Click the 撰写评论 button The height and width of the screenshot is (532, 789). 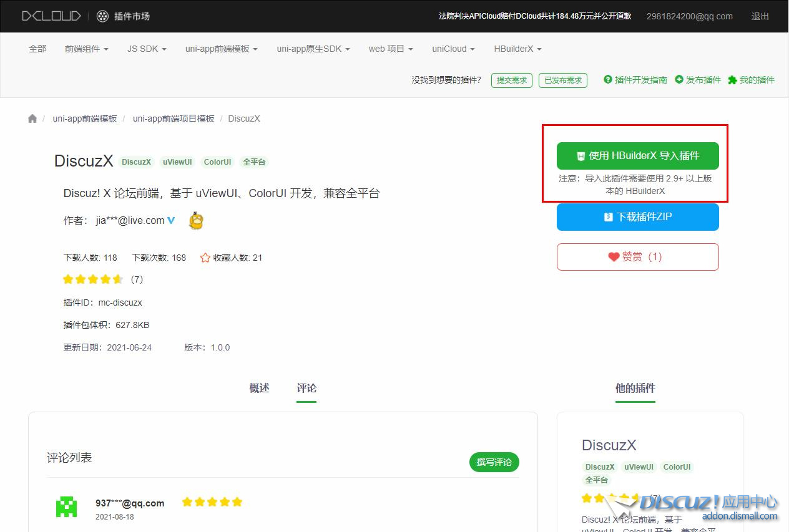tap(494, 462)
